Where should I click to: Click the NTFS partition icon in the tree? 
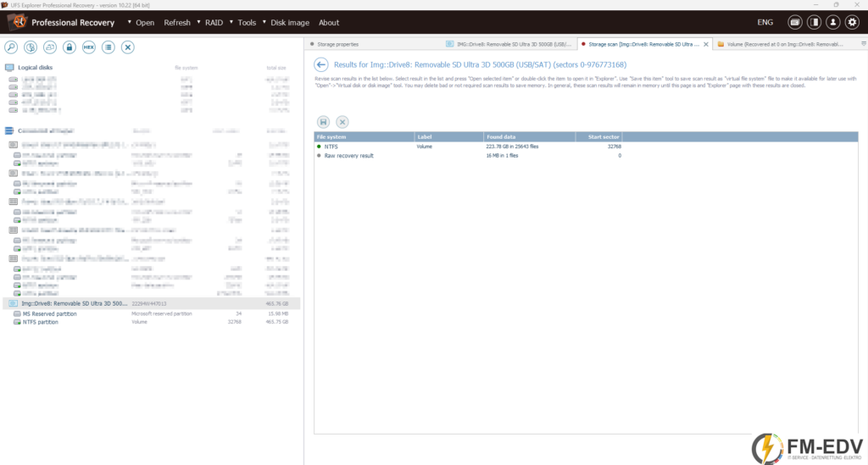point(17,322)
